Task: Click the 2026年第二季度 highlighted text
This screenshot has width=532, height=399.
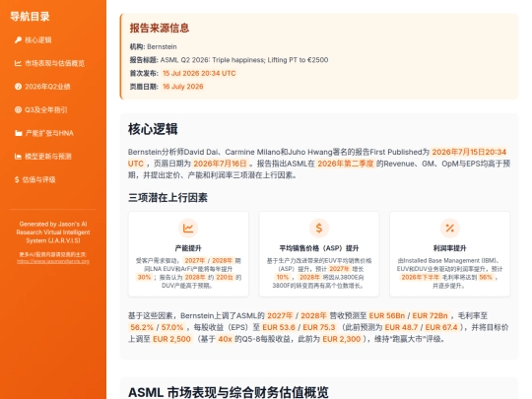Action: pyautogui.click(x=346, y=164)
